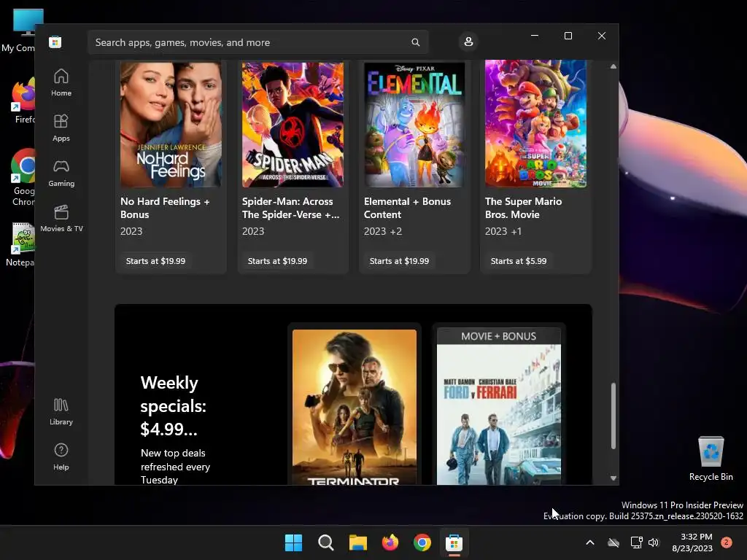747x560 pixels.
Task: Open the Ford v Ferrari poster
Action: 499,406
